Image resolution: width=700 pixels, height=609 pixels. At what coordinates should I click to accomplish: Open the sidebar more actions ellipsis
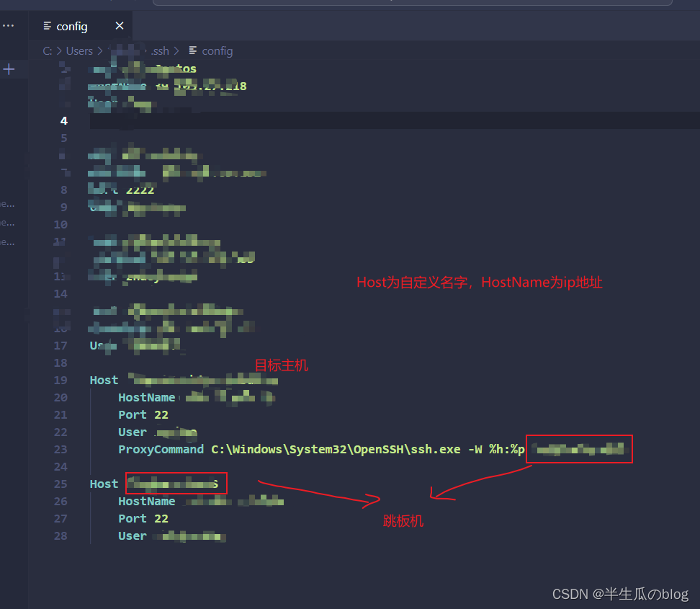pos(8,25)
